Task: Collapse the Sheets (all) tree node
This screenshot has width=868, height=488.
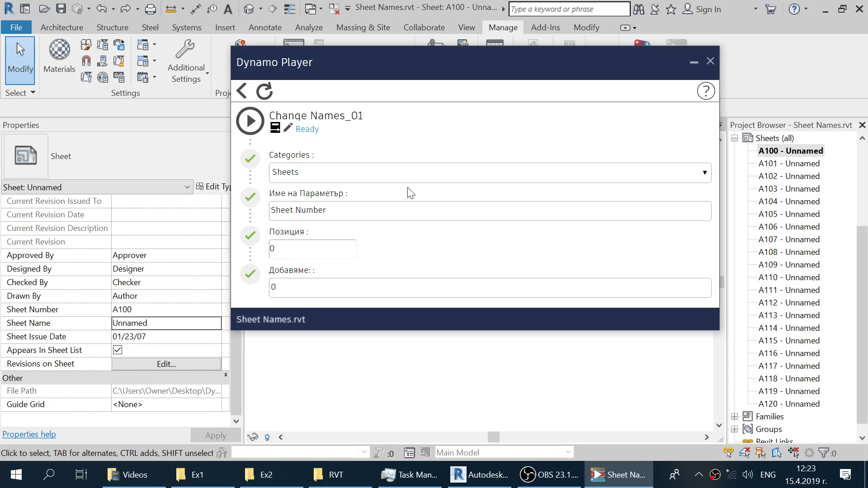Action: pos(735,138)
